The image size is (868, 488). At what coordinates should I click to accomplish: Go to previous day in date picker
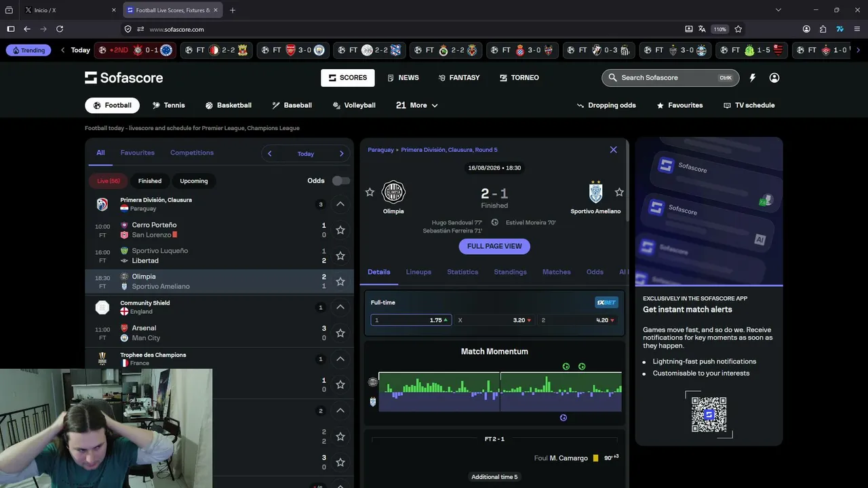(x=269, y=154)
